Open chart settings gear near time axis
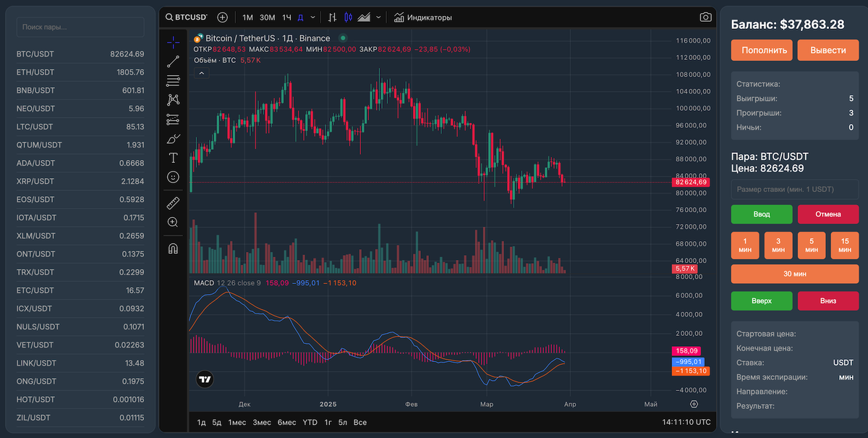This screenshot has height=438, width=868. 694,403
